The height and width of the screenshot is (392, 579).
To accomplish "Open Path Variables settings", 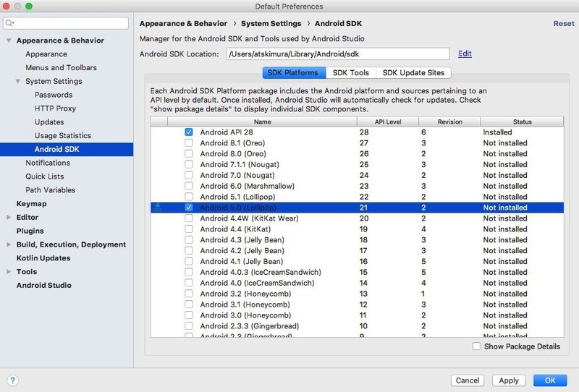I will tap(50, 190).
